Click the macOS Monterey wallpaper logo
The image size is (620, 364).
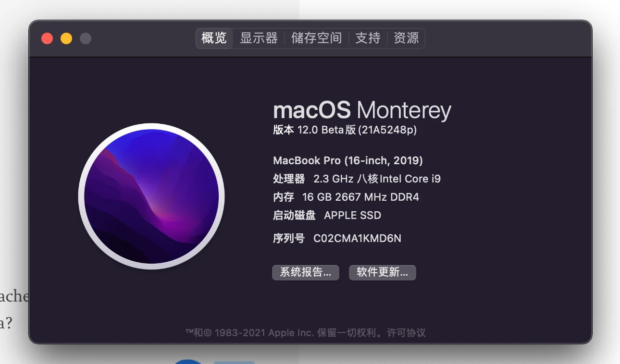point(151,196)
